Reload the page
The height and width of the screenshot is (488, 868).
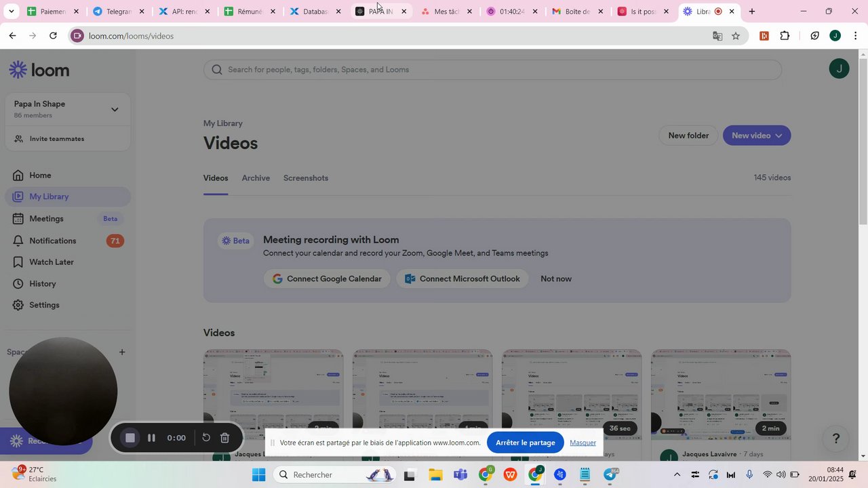click(x=53, y=36)
